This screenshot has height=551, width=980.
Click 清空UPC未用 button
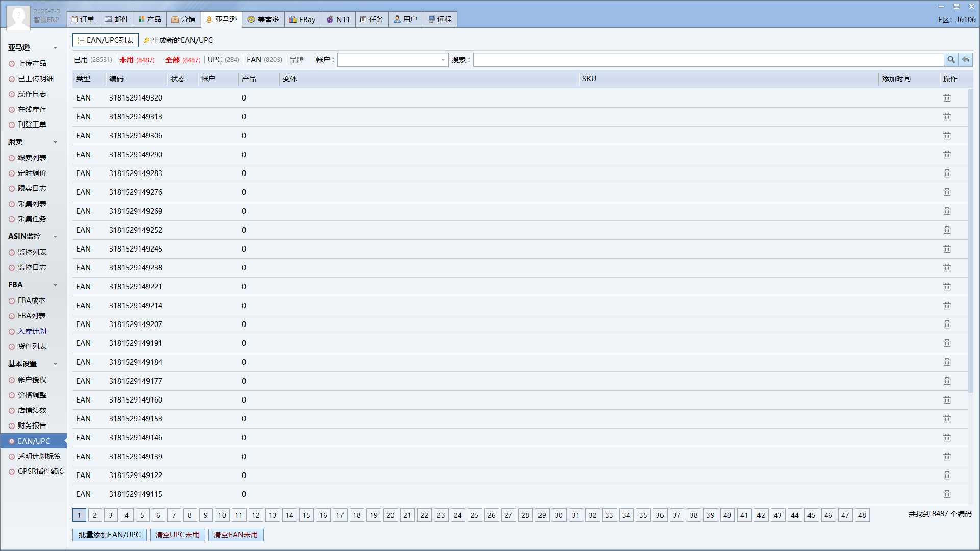click(178, 535)
